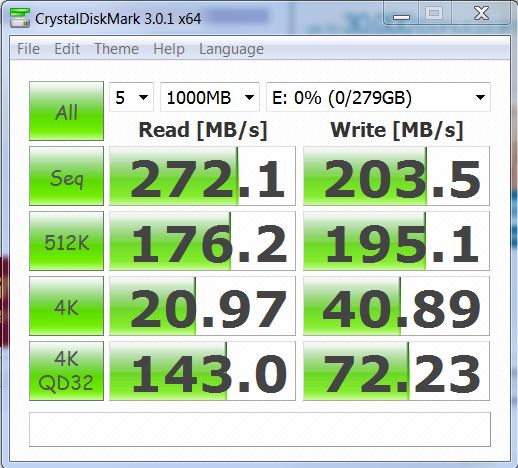The width and height of the screenshot is (518, 468).
Task: Click the 4K QD32 write result 72.23
Action: coord(396,371)
